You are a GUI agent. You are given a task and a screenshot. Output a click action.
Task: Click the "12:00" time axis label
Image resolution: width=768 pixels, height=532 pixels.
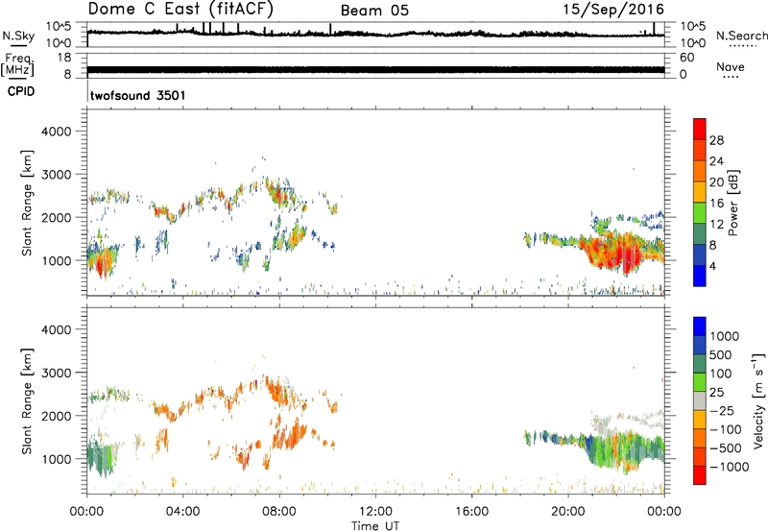[x=375, y=512]
